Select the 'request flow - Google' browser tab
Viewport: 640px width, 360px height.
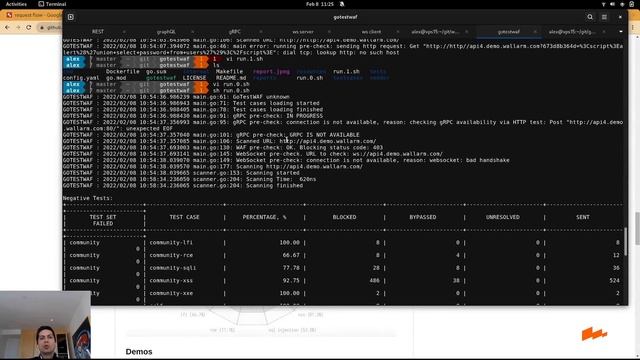[x=32, y=15]
